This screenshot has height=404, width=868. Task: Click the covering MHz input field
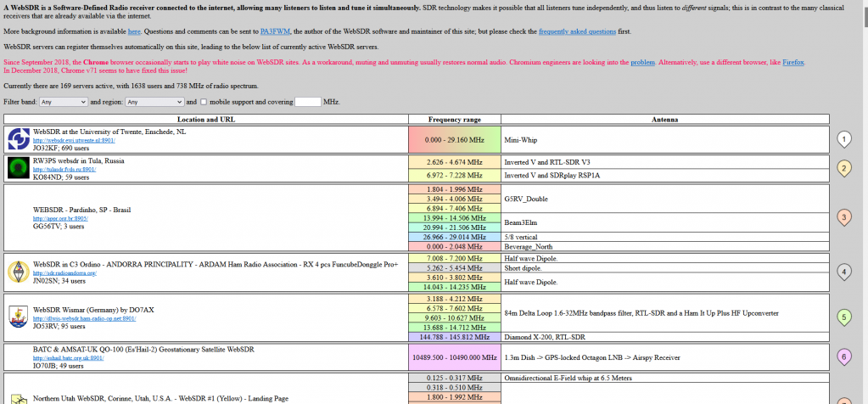tap(307, 102)
